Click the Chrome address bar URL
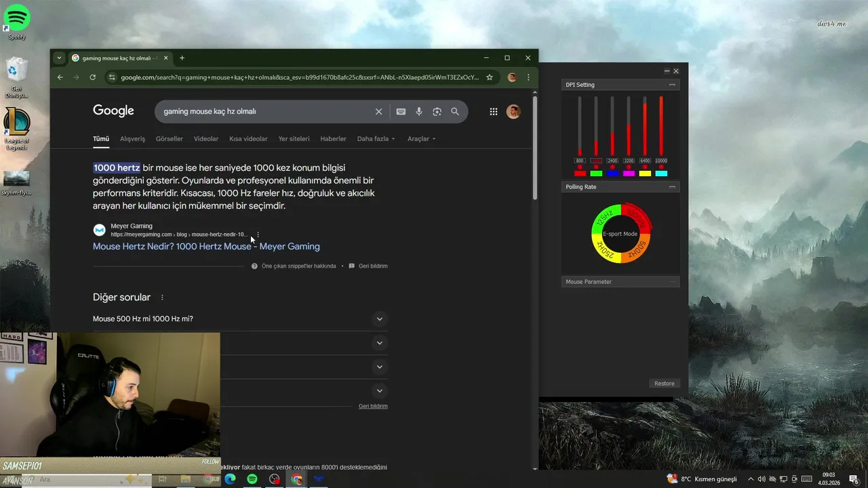The height and width of the screenshot is (488, 868). tap(299, 77)
